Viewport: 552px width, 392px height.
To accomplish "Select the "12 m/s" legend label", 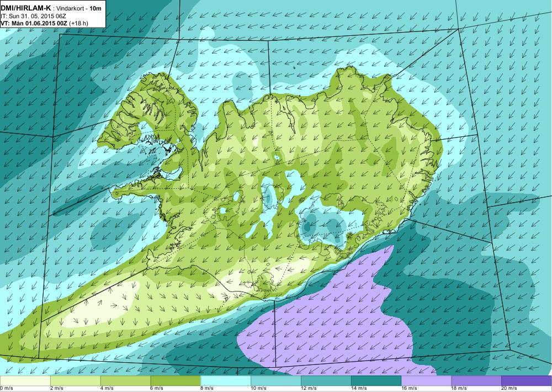I will (x=309, y=389).
